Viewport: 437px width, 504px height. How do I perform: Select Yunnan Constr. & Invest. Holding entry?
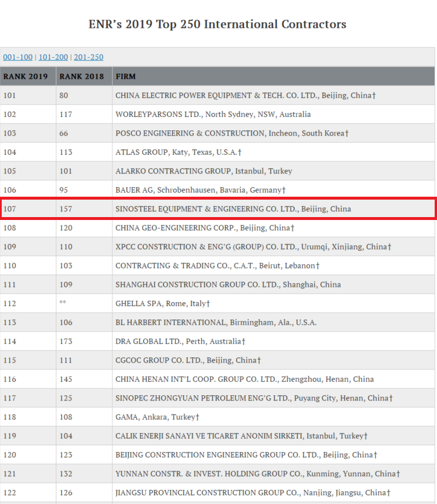coord(258,474)
